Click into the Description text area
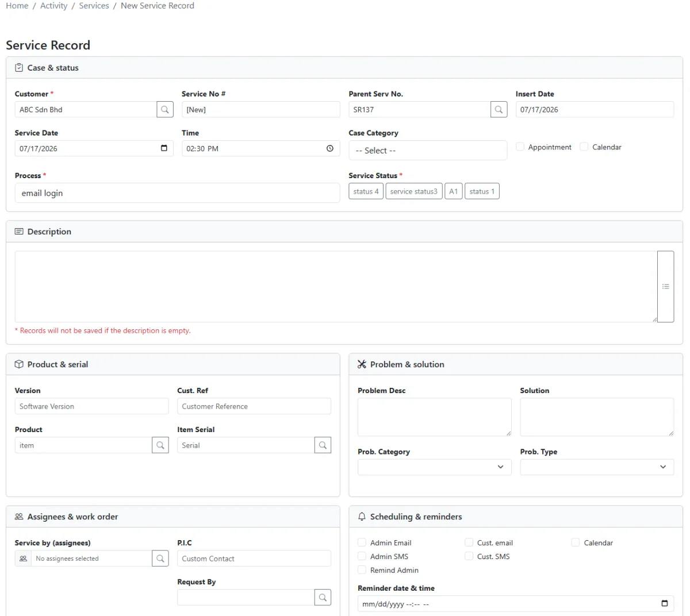This screenshot has width=690, height=616. coord(336,286)
